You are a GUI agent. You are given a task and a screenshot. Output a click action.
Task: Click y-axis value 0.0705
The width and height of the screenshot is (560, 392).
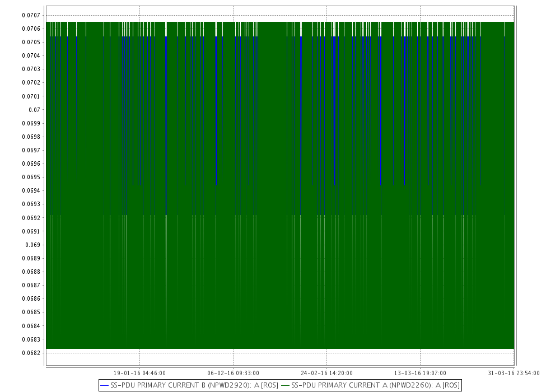(31, 42)
